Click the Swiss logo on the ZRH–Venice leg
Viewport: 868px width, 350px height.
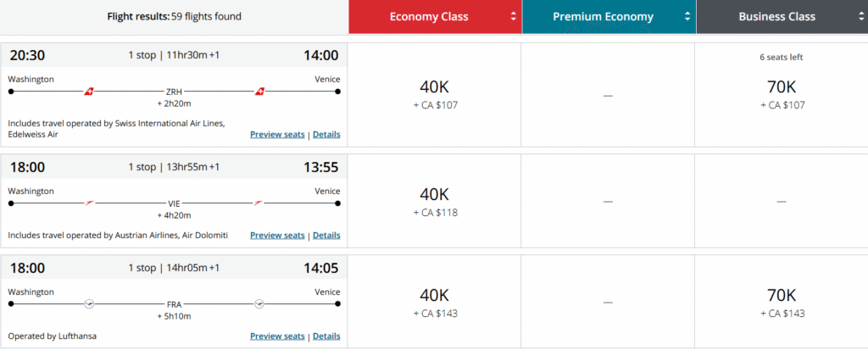pyautogui.click(x=260, y=91)
